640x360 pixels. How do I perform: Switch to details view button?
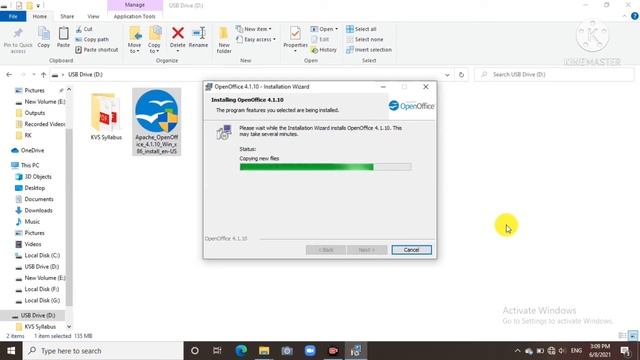(x=622, y=336)
